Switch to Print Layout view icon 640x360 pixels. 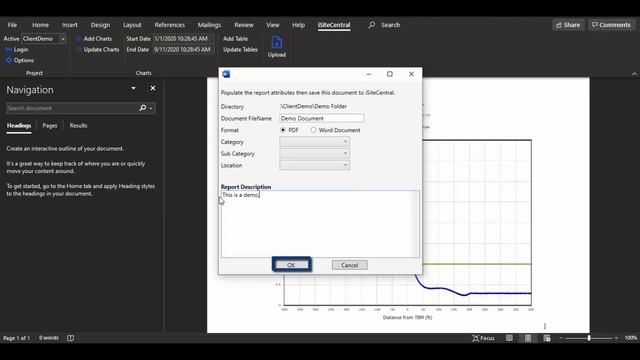(528, 338)
